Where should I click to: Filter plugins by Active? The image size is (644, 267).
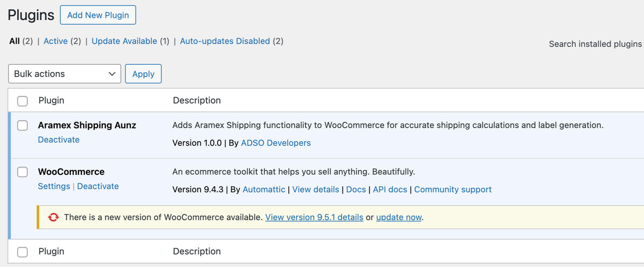(56, 41)
